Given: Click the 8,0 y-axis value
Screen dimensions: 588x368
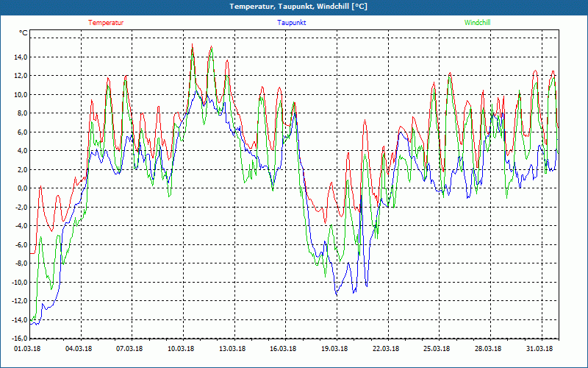Looking at the screenshot, I should point(22,113).
